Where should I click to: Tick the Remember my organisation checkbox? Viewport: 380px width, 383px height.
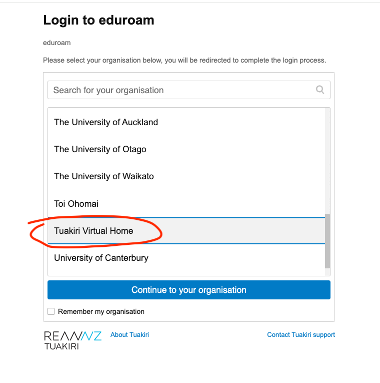pyautogui.click(x=51, y=311)
